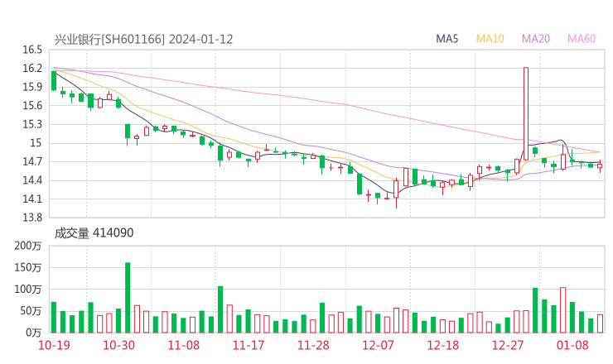Click the 15.3 price axis label

[32, 124]
